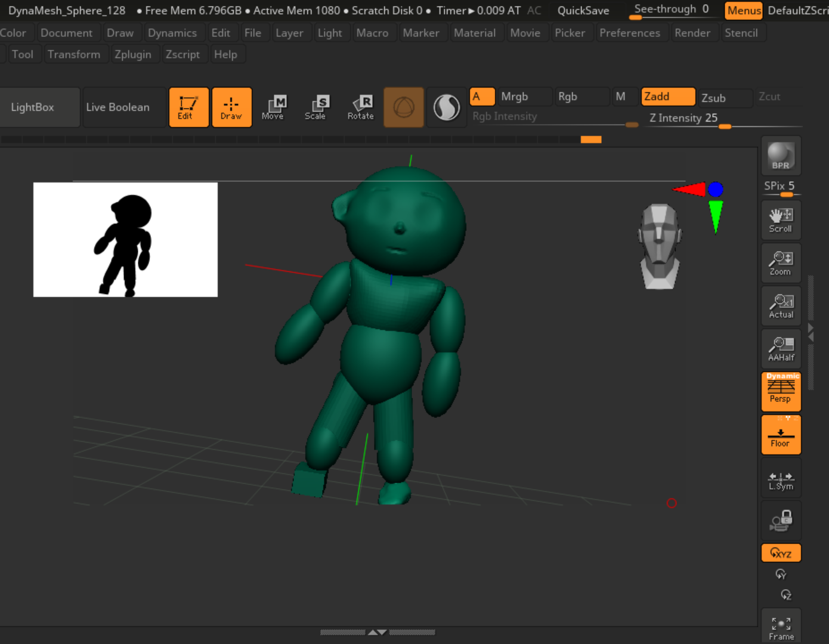Open the Preferences menu
This screenshot has width=829, height=644.
click(x=630, y=33)
